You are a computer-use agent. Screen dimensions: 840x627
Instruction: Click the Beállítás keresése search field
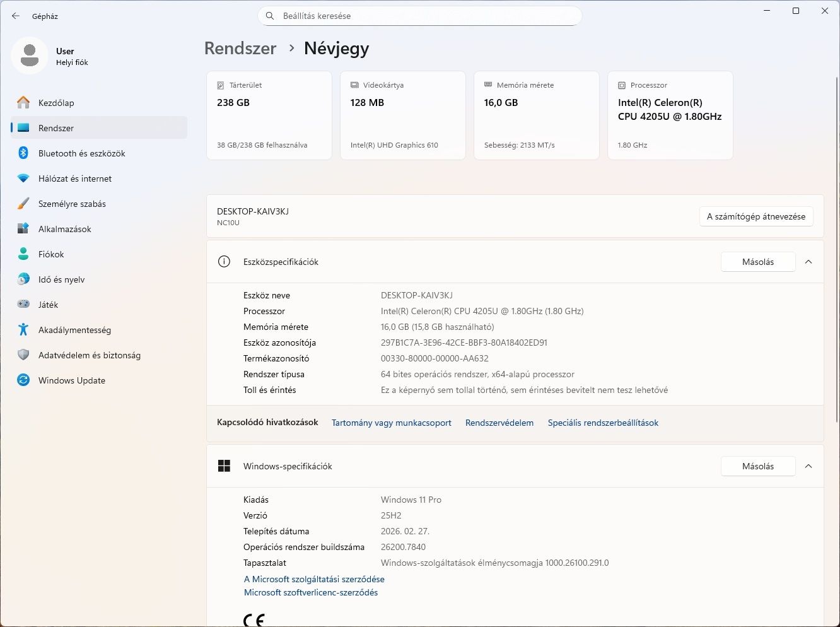pyautogui.click(x=419, y=16)
